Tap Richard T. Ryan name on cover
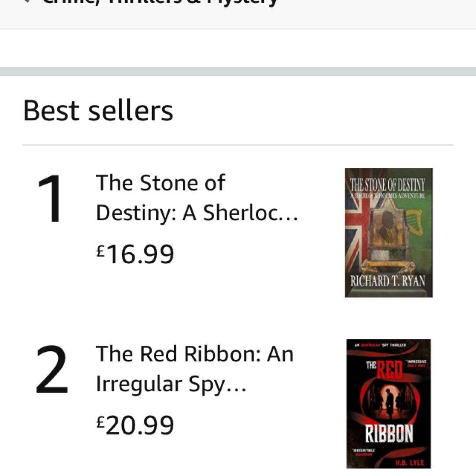 coord(388,281)
